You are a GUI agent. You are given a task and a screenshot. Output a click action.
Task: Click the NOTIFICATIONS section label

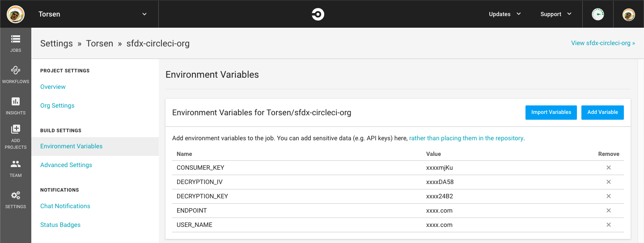59,190
